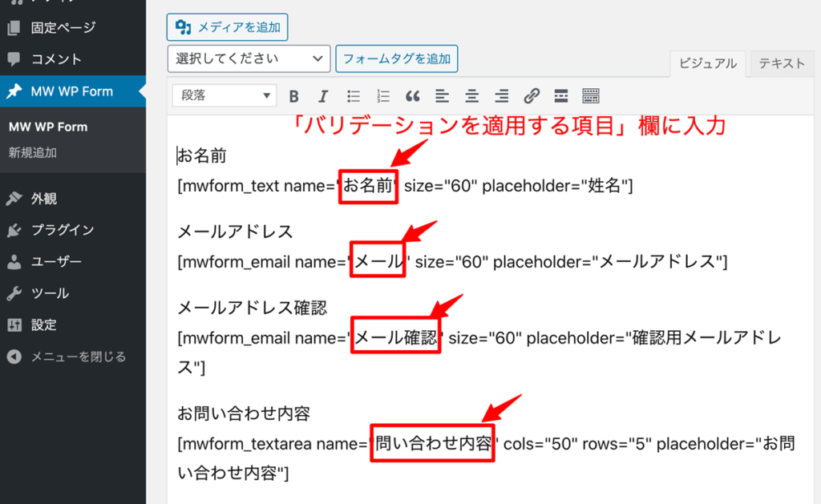The height and width of the screenshot is (504, 821).
Task: Click the mwform_textarea shortcode text
Action: (487, 458)
